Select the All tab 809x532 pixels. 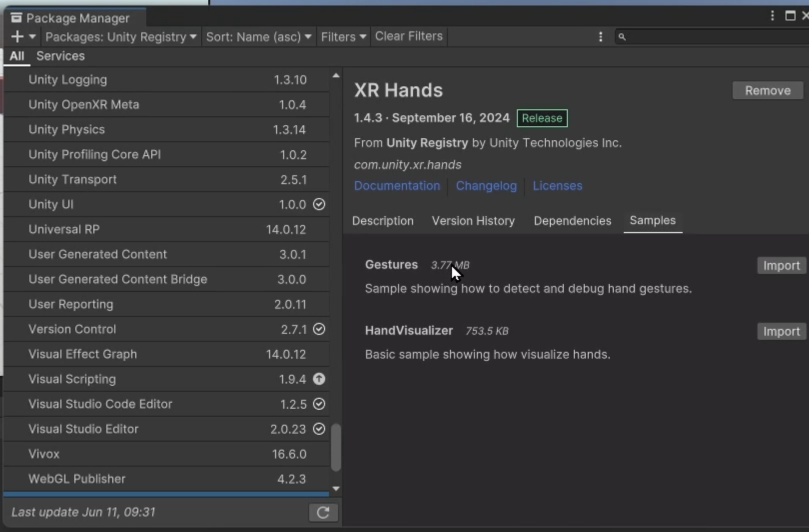click(16, 56)
